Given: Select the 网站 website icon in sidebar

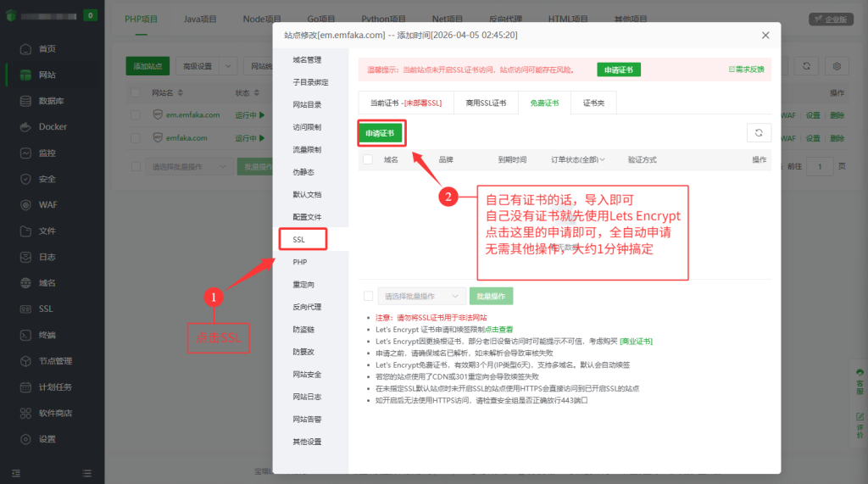Looking at the screenshot, I should tap(25, 75).
